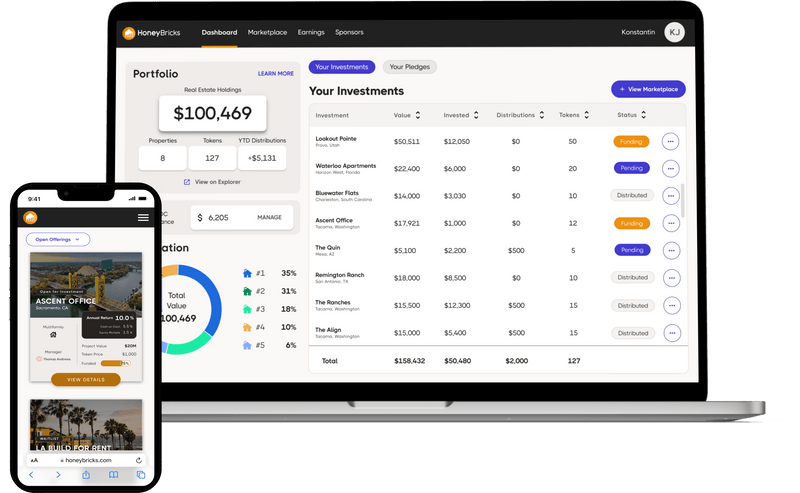Open more options for Remington Ranch

tap(672, 278)
